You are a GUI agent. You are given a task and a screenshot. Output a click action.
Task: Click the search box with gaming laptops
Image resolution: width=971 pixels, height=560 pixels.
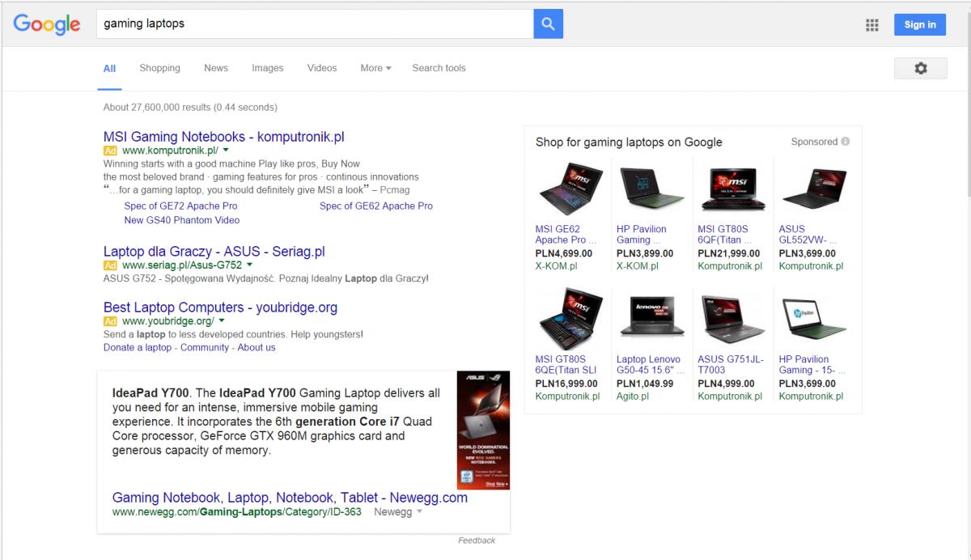pyautogui.click(x=315, y=24)
